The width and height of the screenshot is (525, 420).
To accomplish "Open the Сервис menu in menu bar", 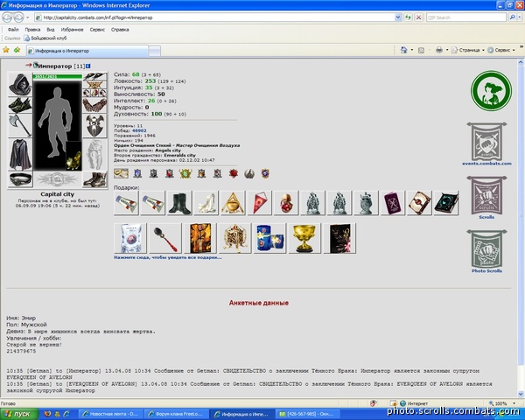I will (x=97, y=30).
